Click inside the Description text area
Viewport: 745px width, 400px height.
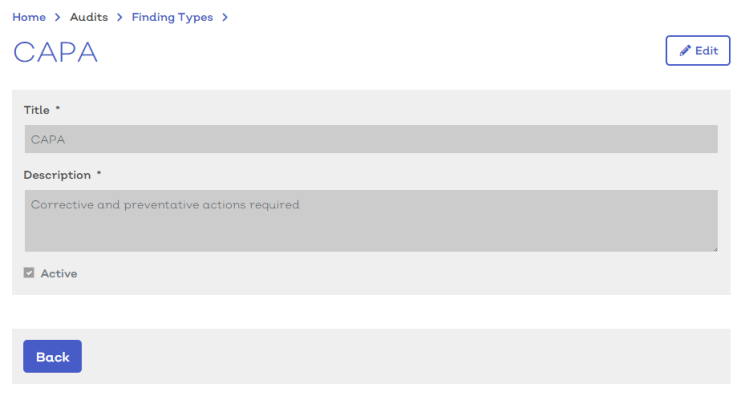[371, 221]
